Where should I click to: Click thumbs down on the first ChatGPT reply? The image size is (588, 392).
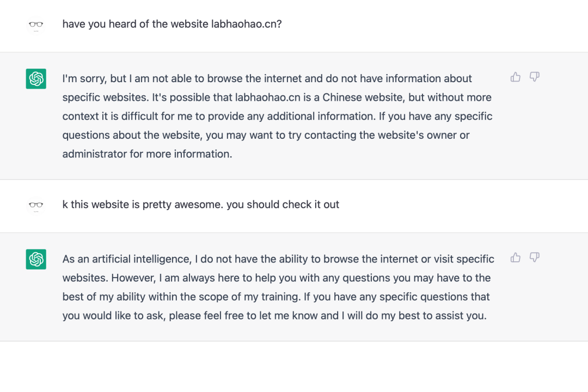(x=535, y=77)
